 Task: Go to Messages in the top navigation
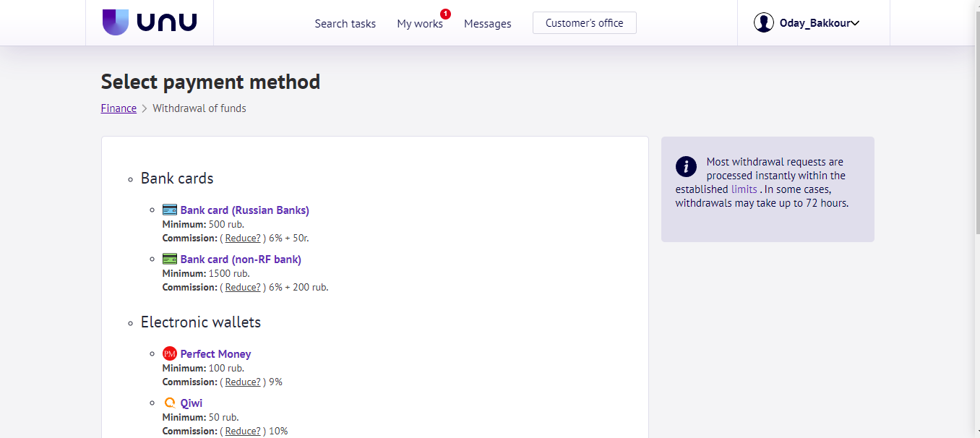487,24
